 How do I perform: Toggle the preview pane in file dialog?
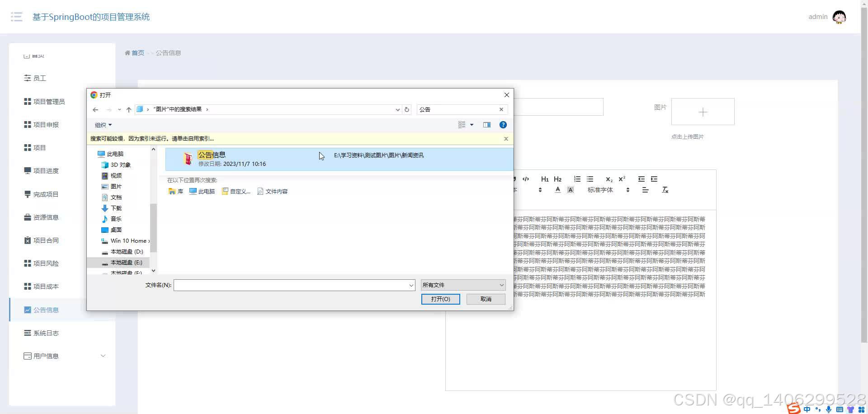(487, 125)
